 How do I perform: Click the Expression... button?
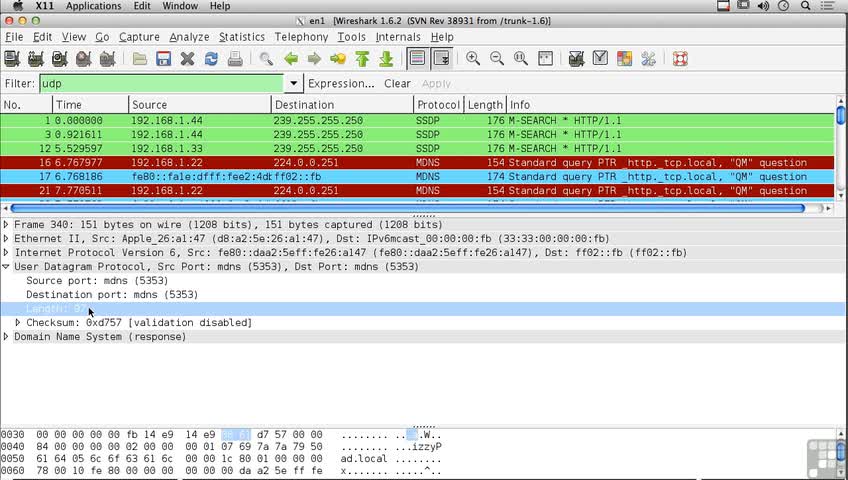pos(341,84)
